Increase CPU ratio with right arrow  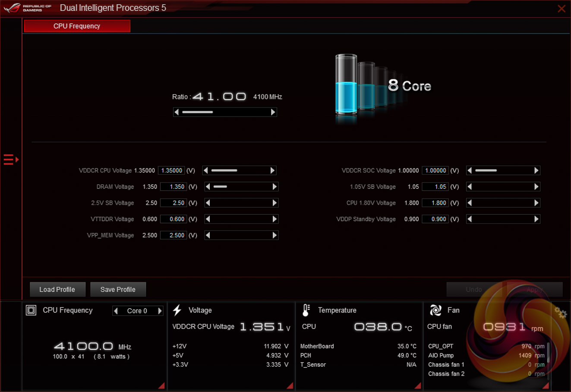click(x=273, y=112)
